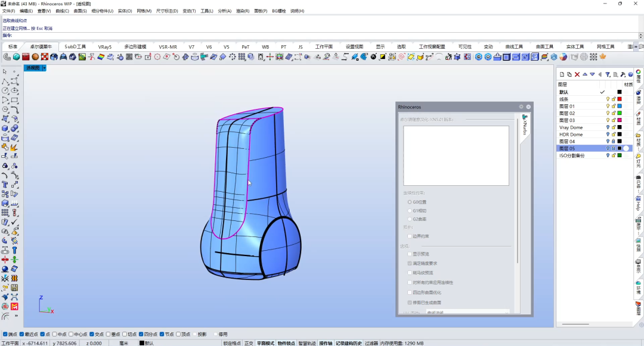Image resolution: width=644 pixels, height=346 pixels.
Task: Open the 曲面(S) menu
Action: (80, 11)
